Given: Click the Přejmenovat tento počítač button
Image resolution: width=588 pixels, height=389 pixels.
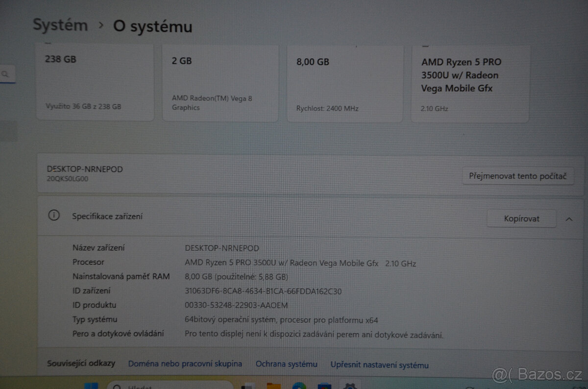Looking at the screenshot, I should pyautogui.click(x=518, y=176).
